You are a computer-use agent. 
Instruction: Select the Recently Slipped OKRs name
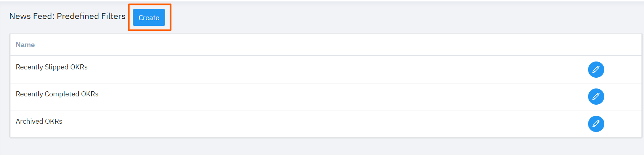click(52, 67)
